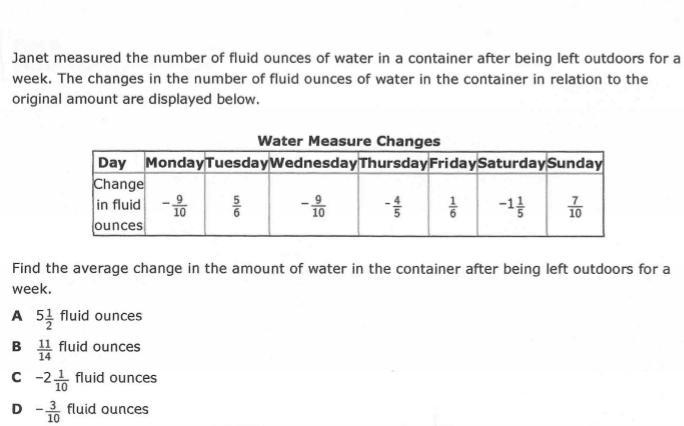This screenshot has height=426, width=684.
Task: Select the Wednesday column header
Action: (x=313, y=162)
